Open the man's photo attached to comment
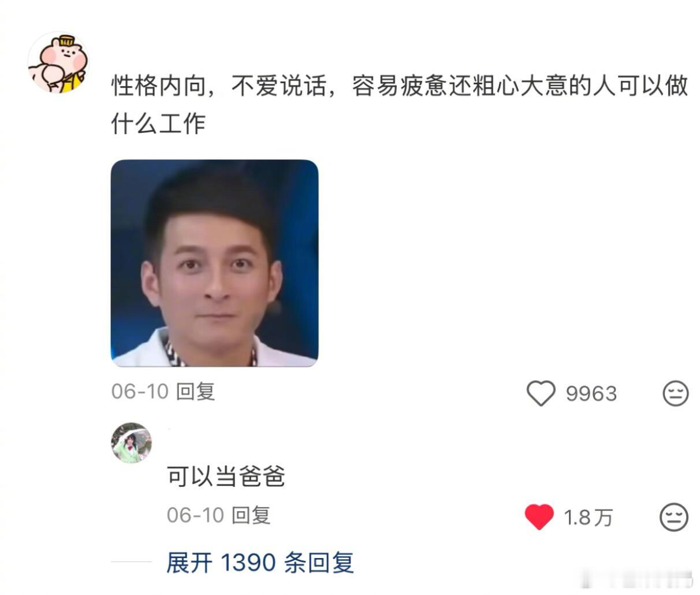This screenshot has height=595, width=700. pos(214,263)
